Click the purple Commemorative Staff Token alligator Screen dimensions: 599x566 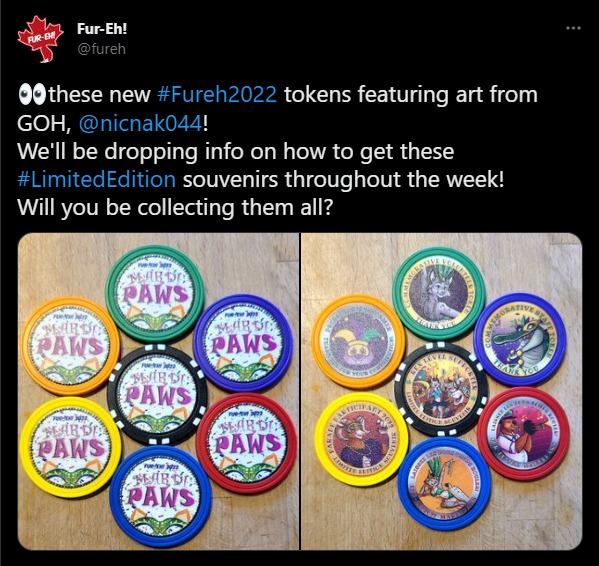520,340
